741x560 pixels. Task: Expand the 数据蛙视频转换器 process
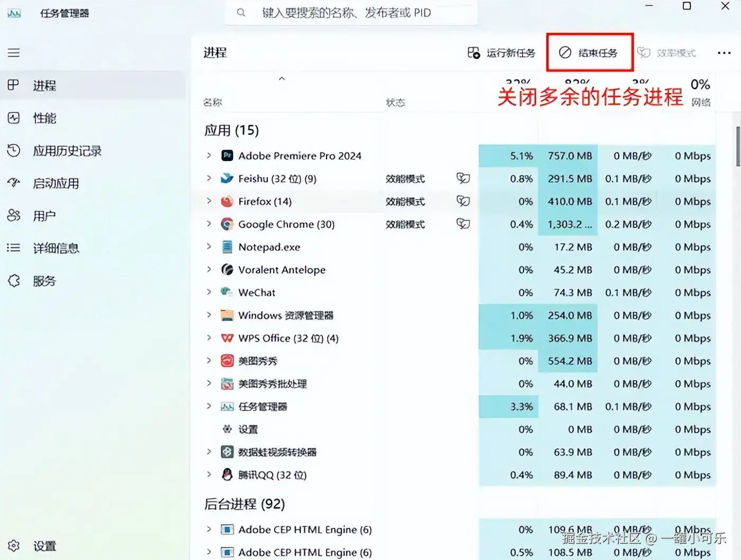(x=209, y=451)
